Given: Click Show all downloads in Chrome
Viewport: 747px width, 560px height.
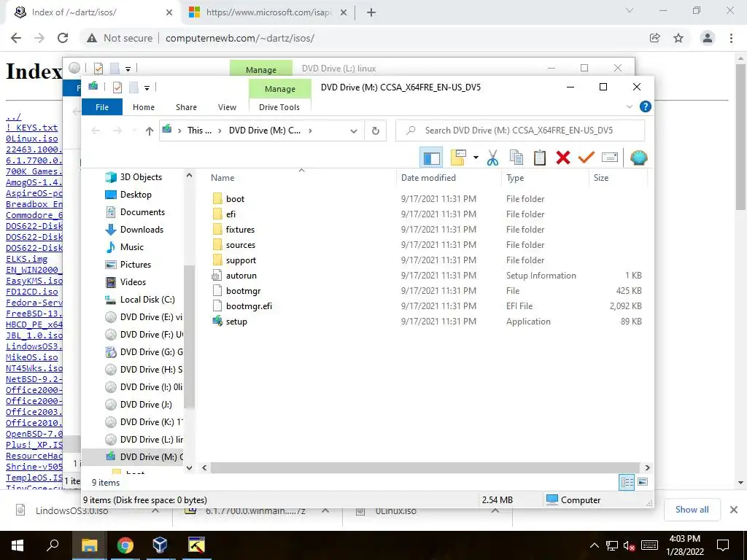Looking at the screenshot, I should click(x=692, y=510).
